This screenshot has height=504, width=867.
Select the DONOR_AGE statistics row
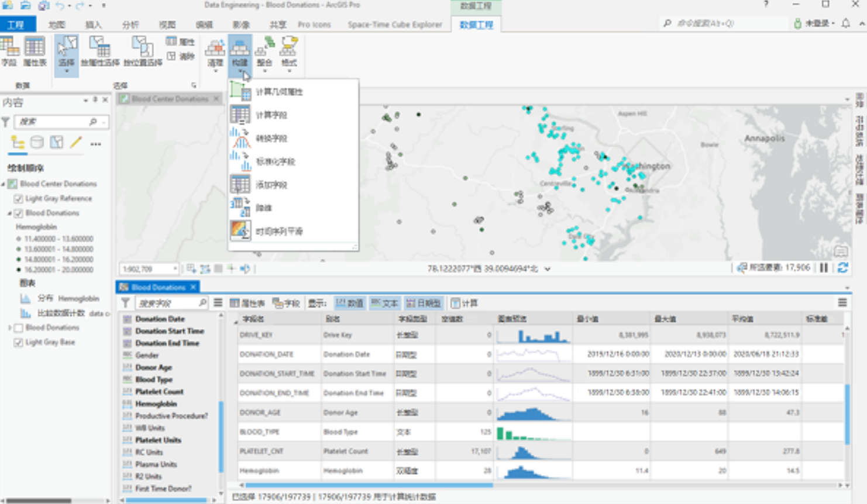(x=541, y=413)
